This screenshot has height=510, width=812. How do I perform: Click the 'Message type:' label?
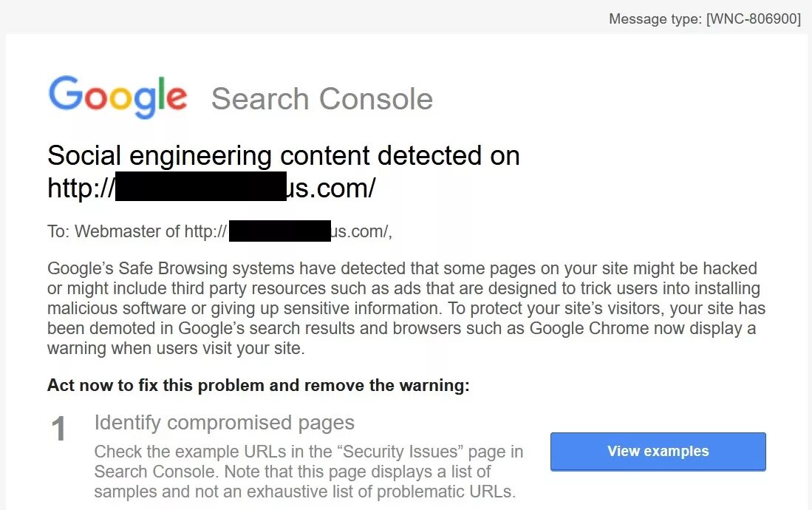(655, 19)
